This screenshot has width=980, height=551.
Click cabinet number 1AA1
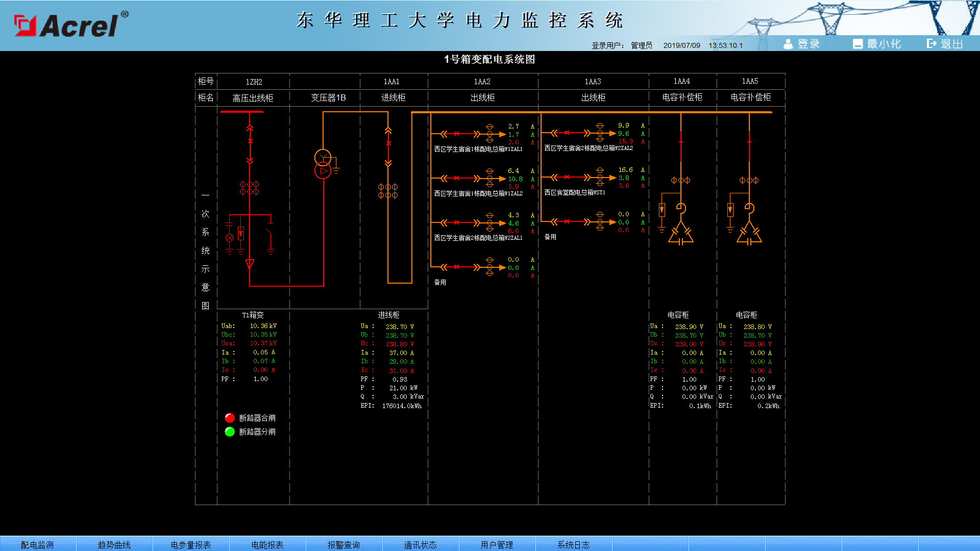pyautogui.click(x=391, y=81)
